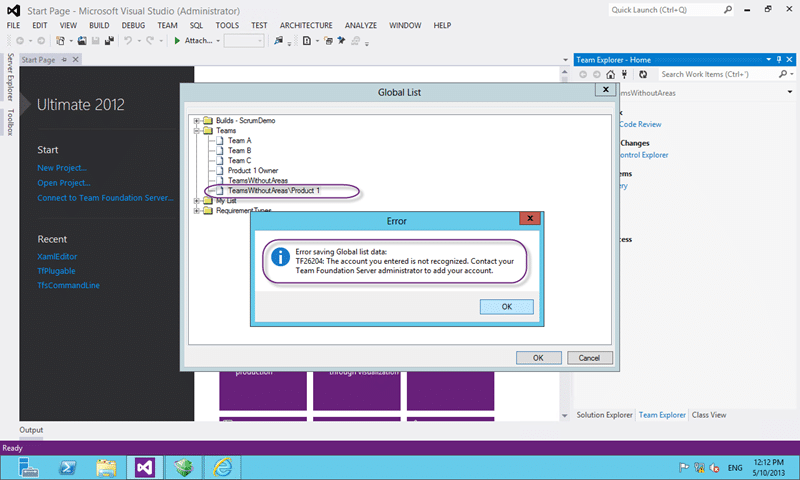The height and width of the screenshot is (480, 800).
Task: Open Internet Explorer from the taskbar
Action: 222,467
